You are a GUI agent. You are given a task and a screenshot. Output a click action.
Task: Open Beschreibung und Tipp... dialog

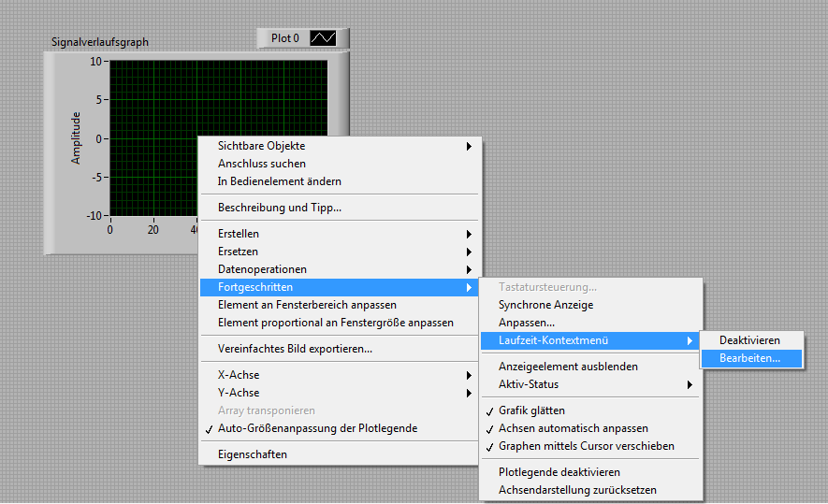tap(339, 208)
